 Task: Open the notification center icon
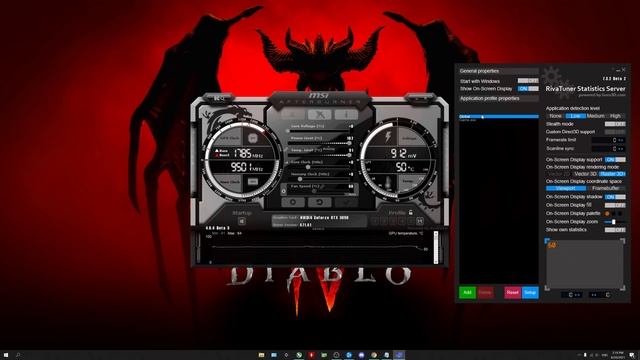tap(632, 355)
